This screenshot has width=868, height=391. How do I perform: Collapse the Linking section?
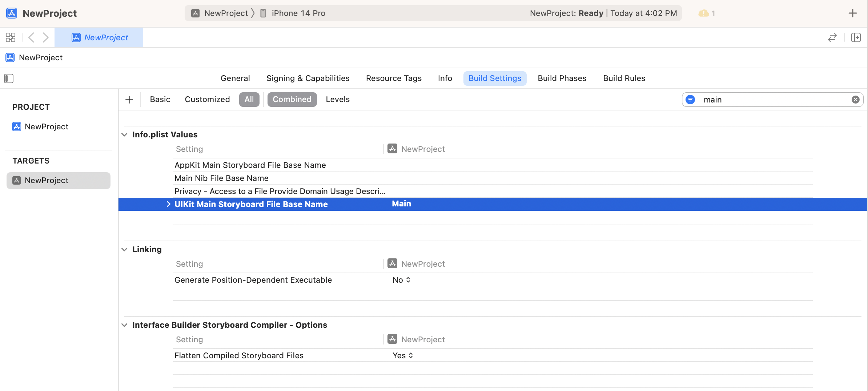(x=125, y=250)
